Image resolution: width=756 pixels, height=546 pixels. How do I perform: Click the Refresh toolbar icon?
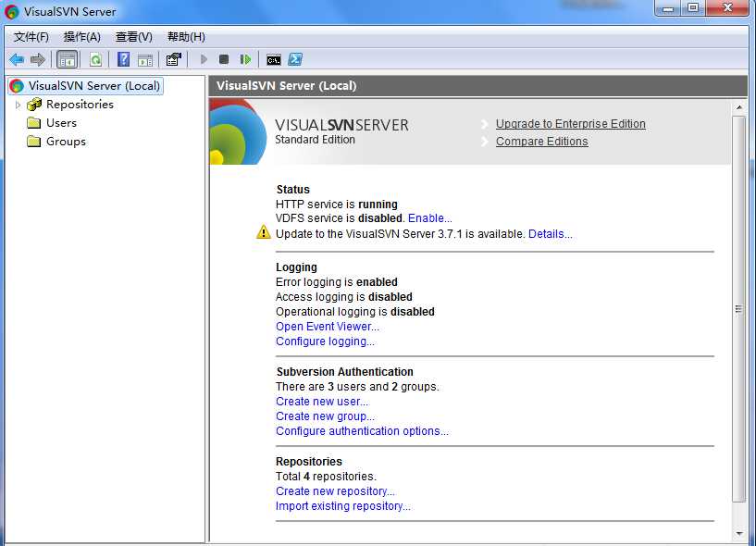(96, 60)
